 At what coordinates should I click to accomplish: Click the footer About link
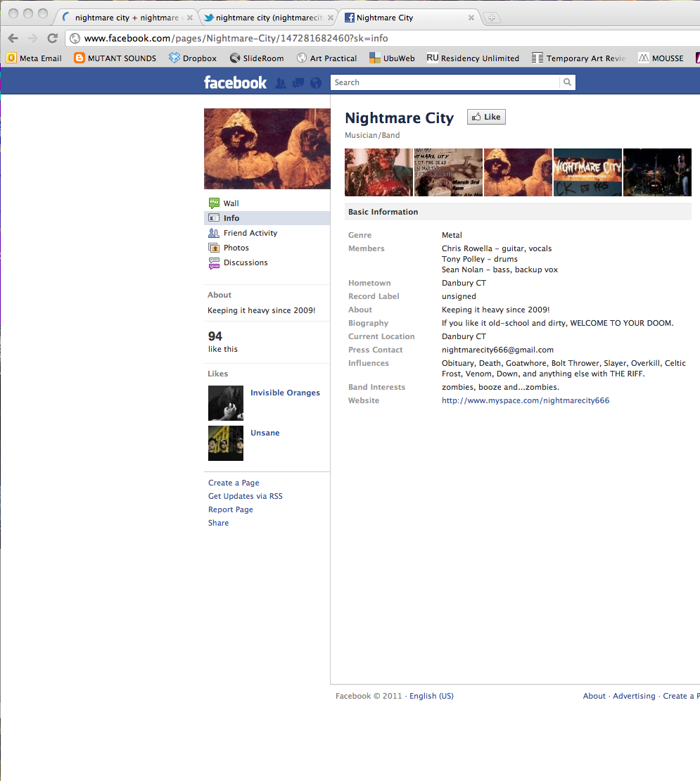tap(594, 696)
